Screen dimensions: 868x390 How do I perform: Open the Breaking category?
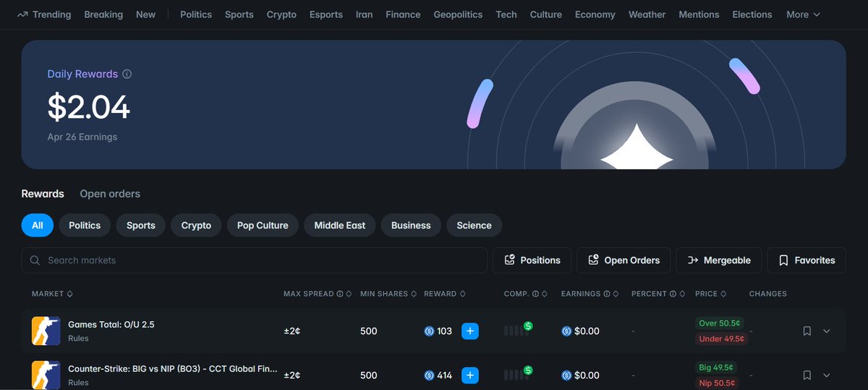(x=103, y=14)
